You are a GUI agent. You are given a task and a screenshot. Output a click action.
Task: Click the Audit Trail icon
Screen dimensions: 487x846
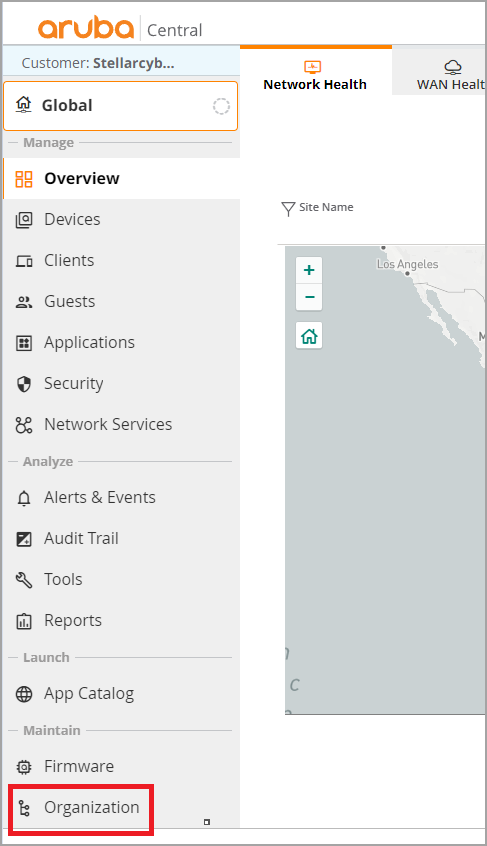(x=24, y=539)
